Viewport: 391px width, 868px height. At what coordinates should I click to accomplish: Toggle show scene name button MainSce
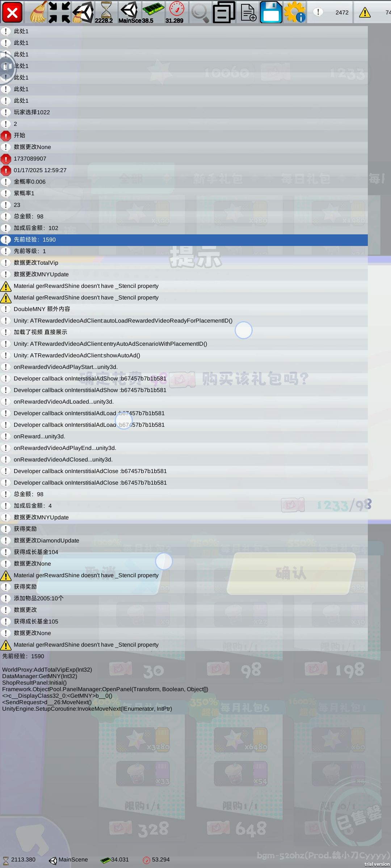[x=129, y=12]
